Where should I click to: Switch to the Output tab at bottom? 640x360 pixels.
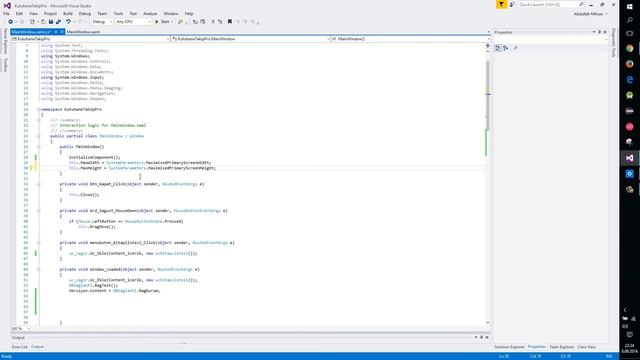[x=38, y=347]
